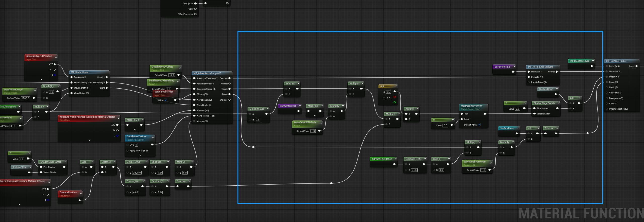Collapse the Absolute World Position node header chevron
Screen dimensions: 644x222
click(x=56, y=57)
